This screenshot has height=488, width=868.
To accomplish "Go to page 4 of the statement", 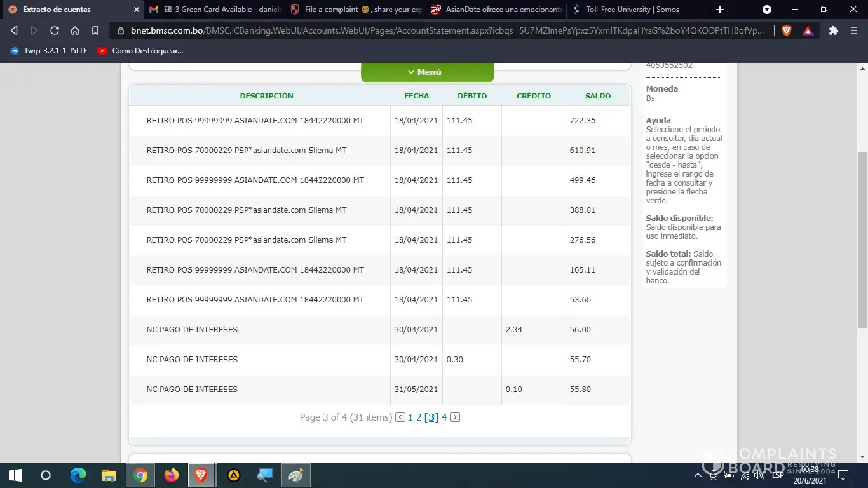I will pyautogui.click(x=444, y=417).
